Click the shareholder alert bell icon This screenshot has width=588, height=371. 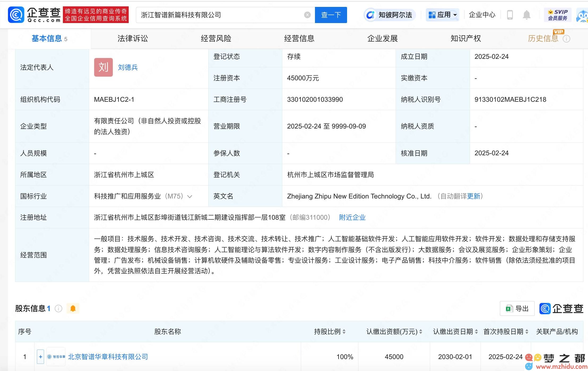pyautogui.click(x=73, y=308)
